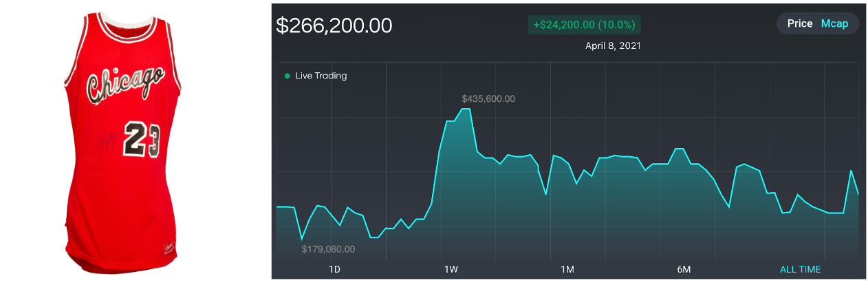Select the Mcap toggle option

(834, 23)
